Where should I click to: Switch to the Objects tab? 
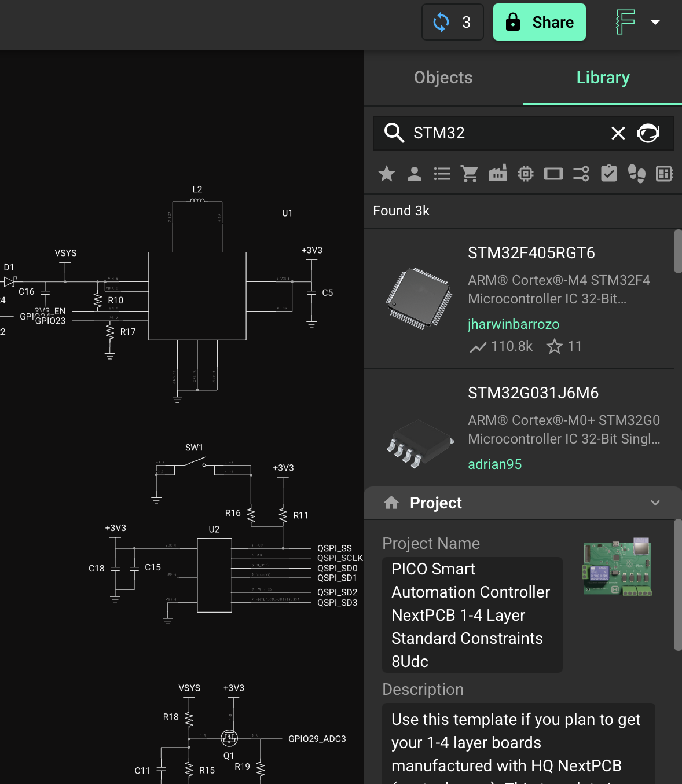click(443, 78)
